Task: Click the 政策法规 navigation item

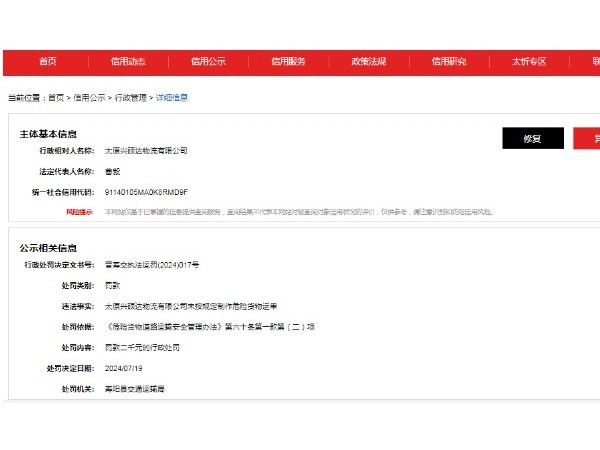Action: [x=368, y=62]
